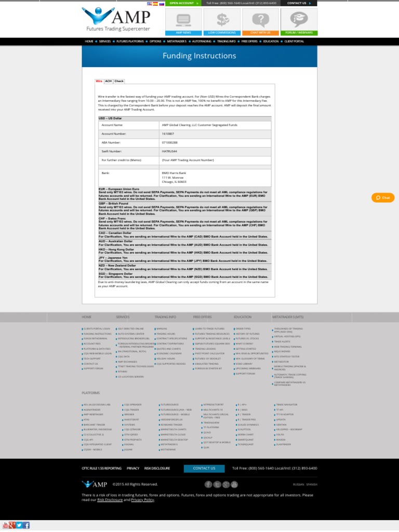Click the Russian language link in the footer
This screenshot has height=532, width=399.
point(299,485)
